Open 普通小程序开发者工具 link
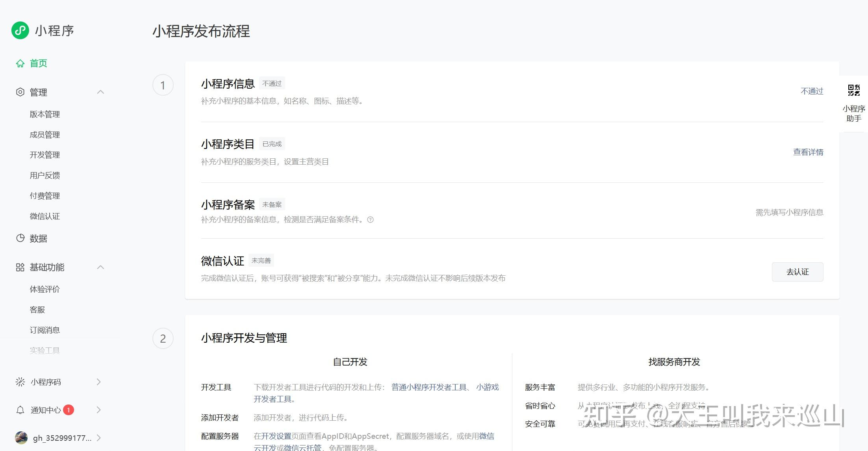Image resolution: width=868 pixels, height=451 pixels. pyautogui.click(x=429, y=387)
